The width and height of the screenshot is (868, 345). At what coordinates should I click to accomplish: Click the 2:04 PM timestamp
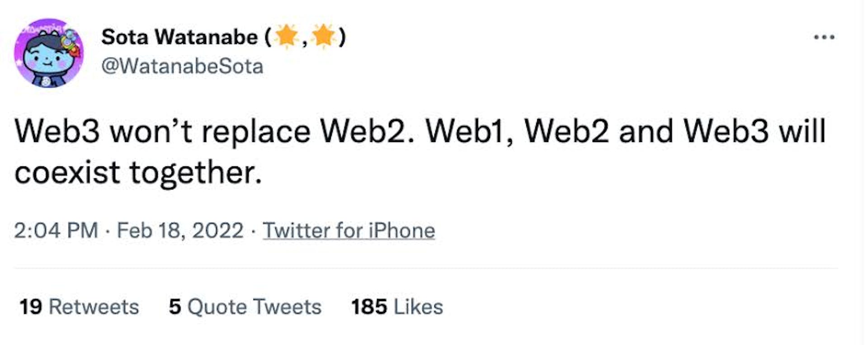tap(56, 230)
